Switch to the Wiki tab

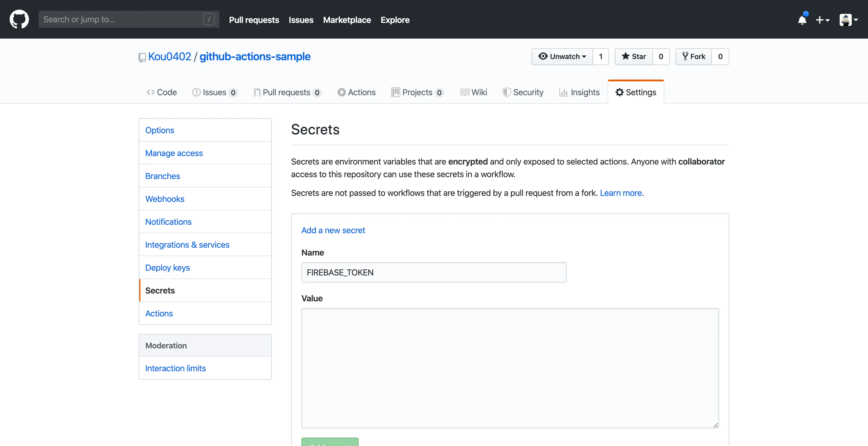(473, 92)
